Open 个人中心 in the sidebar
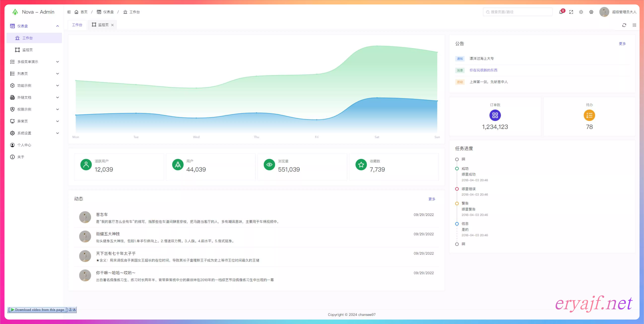The width and height of the screenshot is (644, 324). 24,145
